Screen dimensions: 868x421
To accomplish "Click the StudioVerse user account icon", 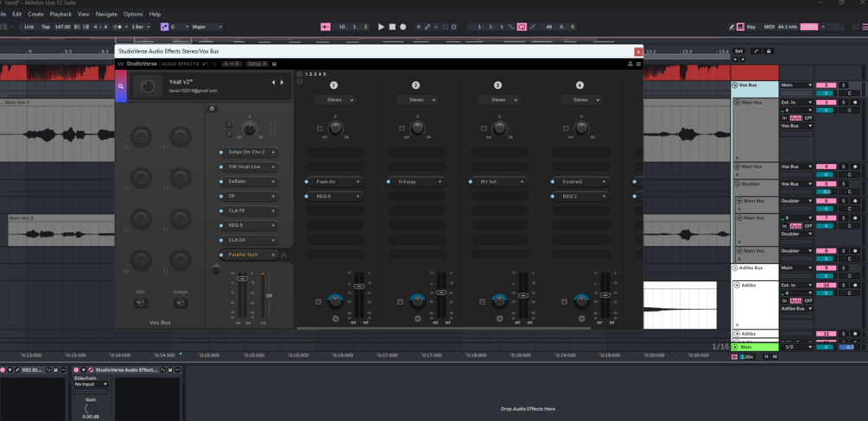I will (630, 64).
